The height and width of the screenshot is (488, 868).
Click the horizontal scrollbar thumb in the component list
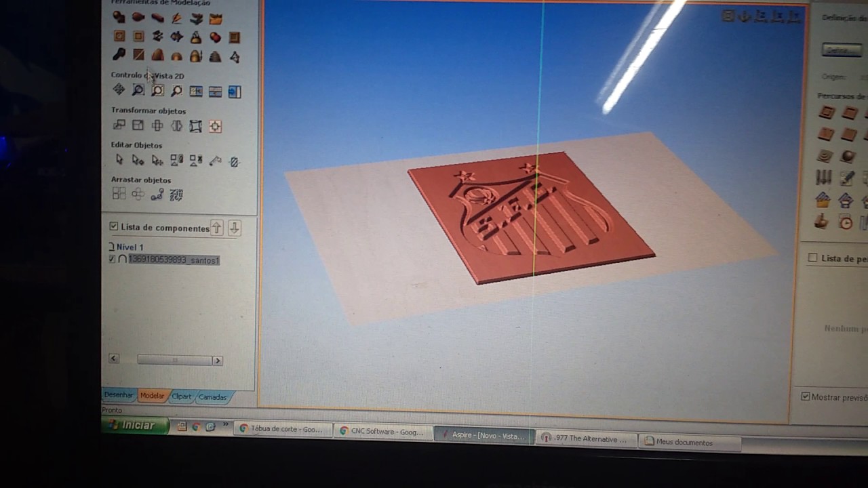coord(175,360)
